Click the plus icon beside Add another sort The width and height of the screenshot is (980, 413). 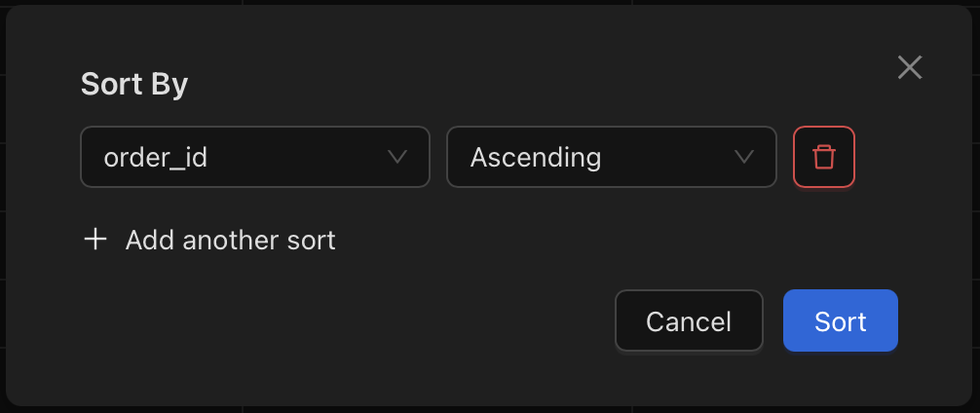(95, 240)
